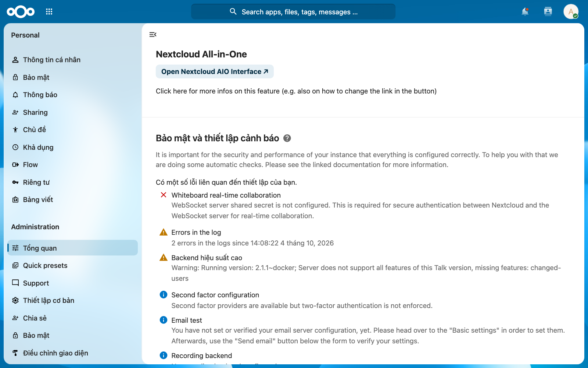The height and width of the screenshot is (368, 588).
Task: Open Điều chỉnh giao diện settings
Action: point(72,353)
